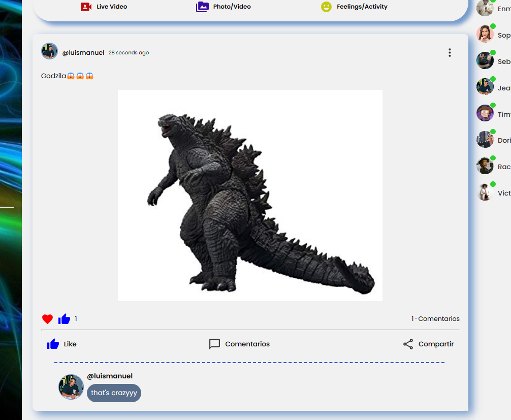The height and width of the screenshot is (420, 511).
Task: Open the '1 · Comentarios' count link
Action: coord(435,318)
